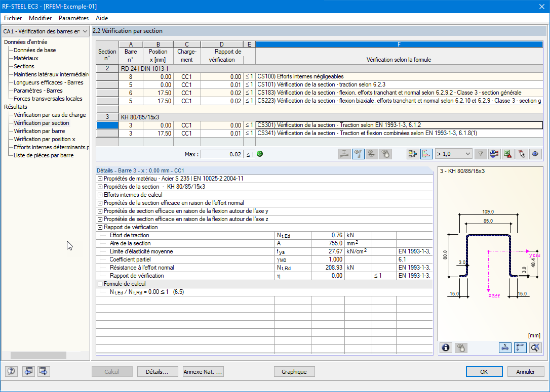Go to previous window using left arrow icon
The image size is (550, 392).
pyautogui.click(x=28, y=372)
